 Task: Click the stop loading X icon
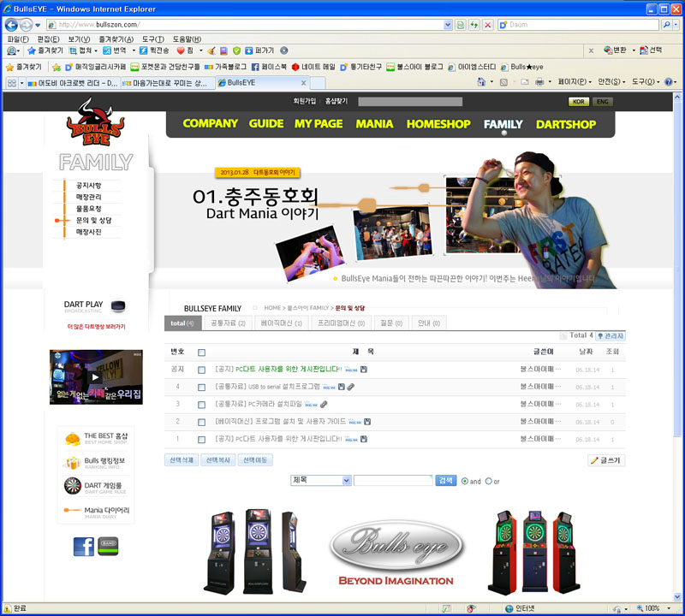coord(488,25)
